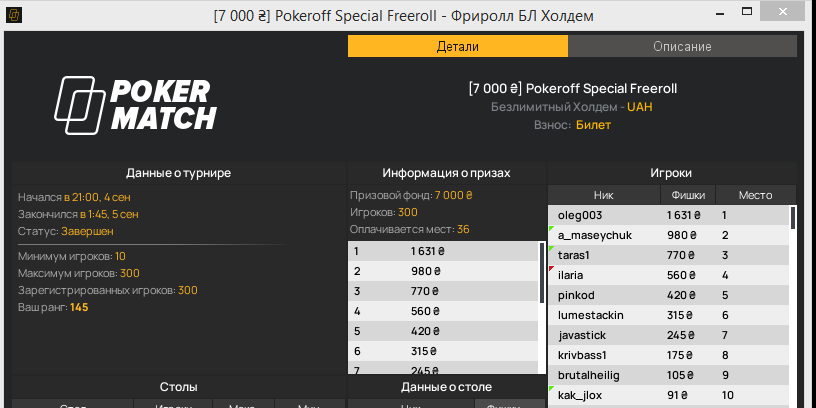Image resolution: width=816 pixels, height=408 pixels.
Task: Switch to the Детали tab
Action: 458,46
